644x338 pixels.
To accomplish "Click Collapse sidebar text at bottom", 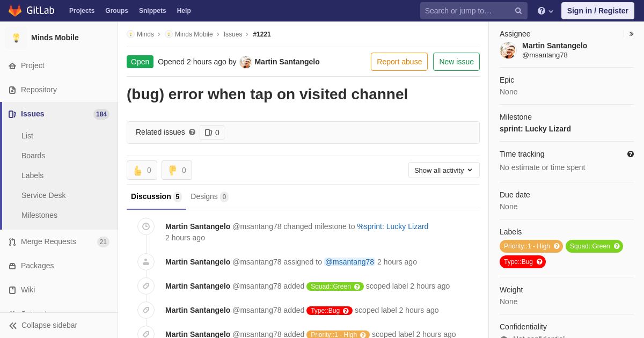I will click(x=49, y=325).
